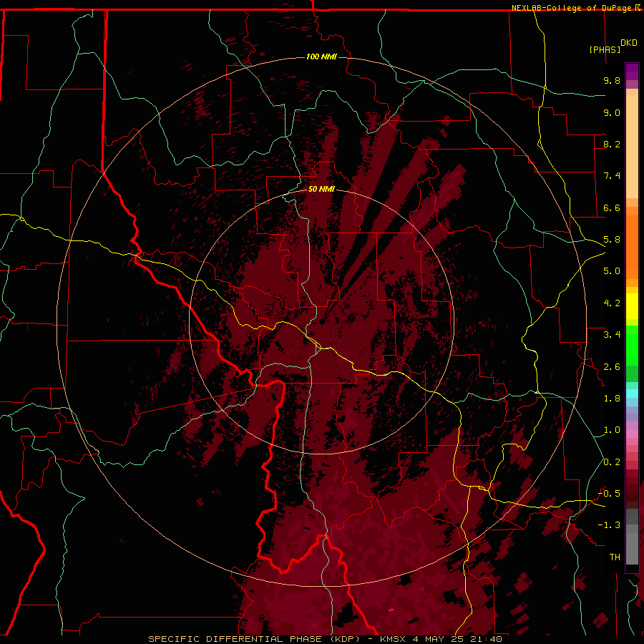
Task: Click the NEXLAB-College of DuPage watermark text
Action: pos(576,8)
